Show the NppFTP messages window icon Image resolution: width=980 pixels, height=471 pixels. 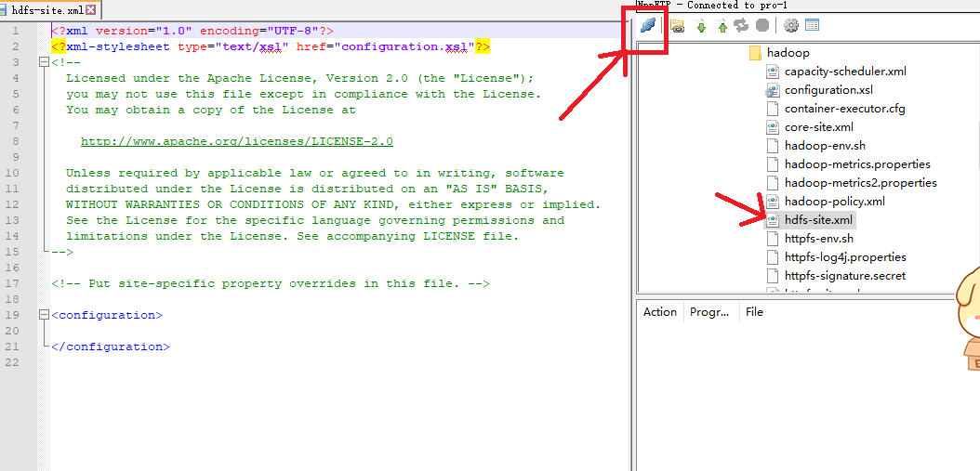(812, 26)
